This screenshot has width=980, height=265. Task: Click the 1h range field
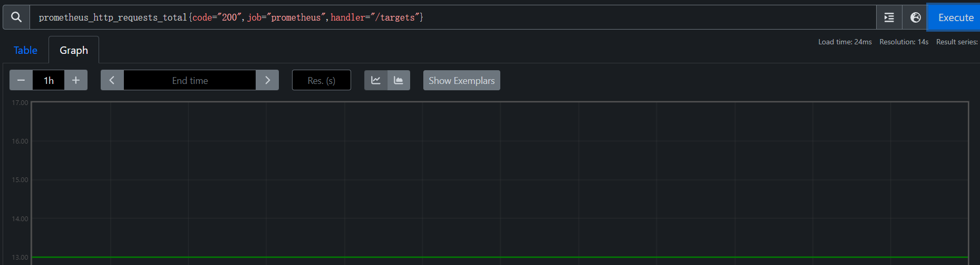(x=48, y=80)
